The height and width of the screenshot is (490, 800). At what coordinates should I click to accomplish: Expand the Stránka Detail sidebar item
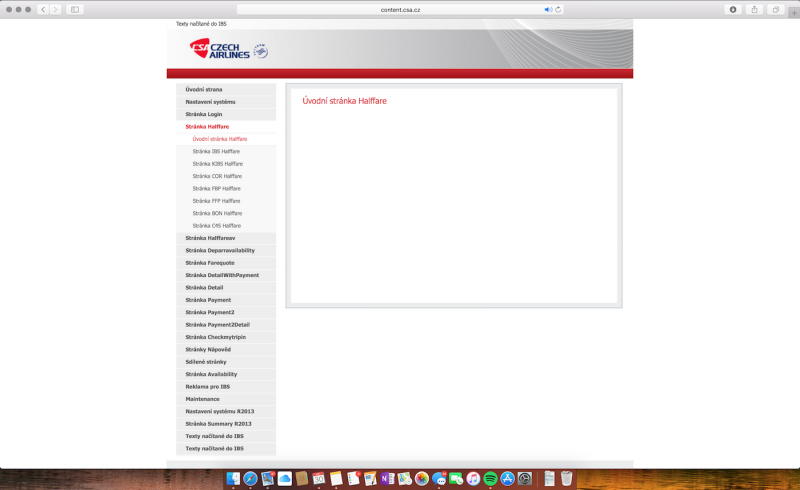[x=226, y=287]
